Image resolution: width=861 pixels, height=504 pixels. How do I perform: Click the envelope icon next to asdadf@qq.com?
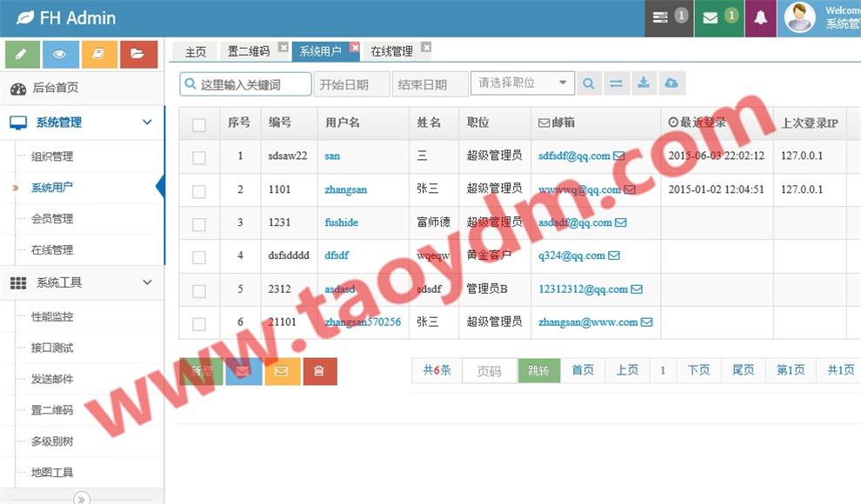[620, 222]
